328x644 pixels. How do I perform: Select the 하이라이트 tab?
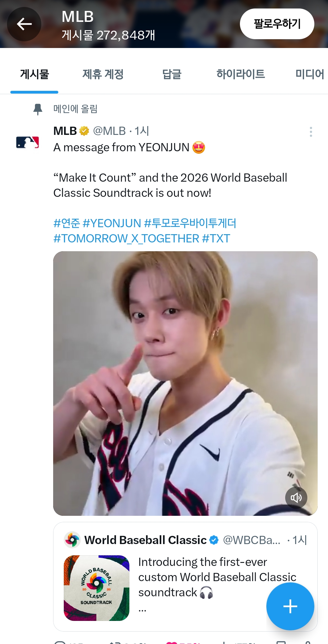241,74
